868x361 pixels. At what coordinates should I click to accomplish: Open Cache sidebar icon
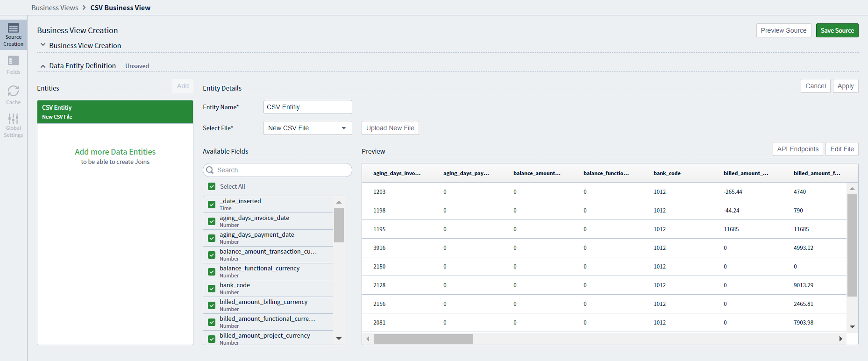click(14, 95)
